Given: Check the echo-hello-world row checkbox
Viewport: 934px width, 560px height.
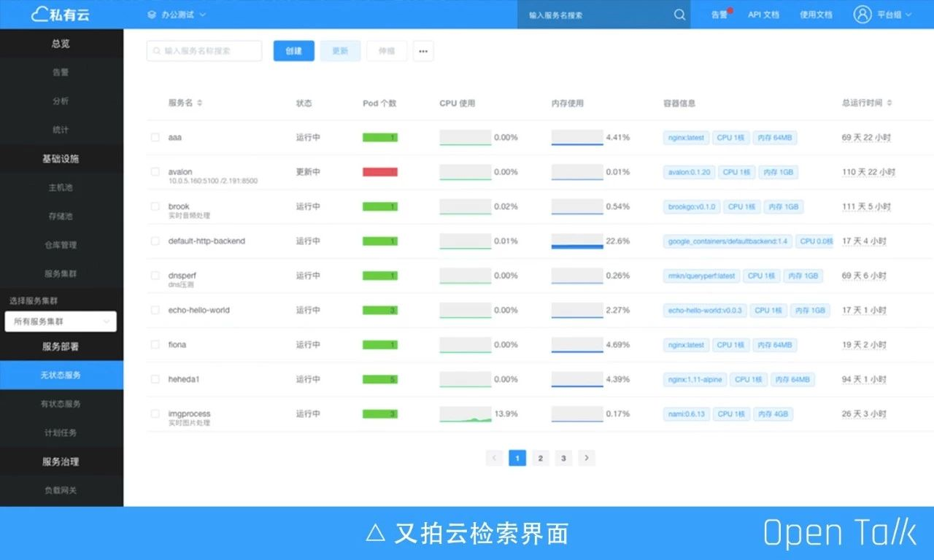Looking at the screenshot, I should pyautogui.click(x=155, y=310).
